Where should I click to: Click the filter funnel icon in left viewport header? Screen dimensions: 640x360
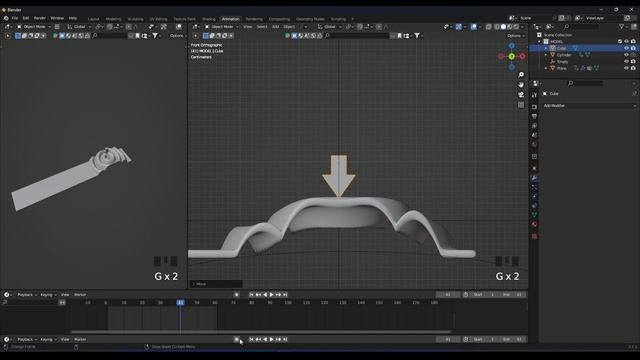point(155,36)
